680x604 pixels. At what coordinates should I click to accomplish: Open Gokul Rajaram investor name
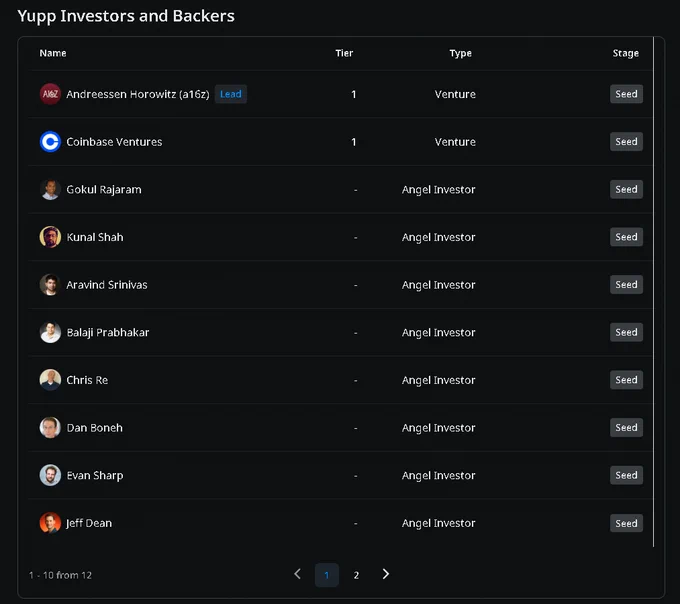104,190
